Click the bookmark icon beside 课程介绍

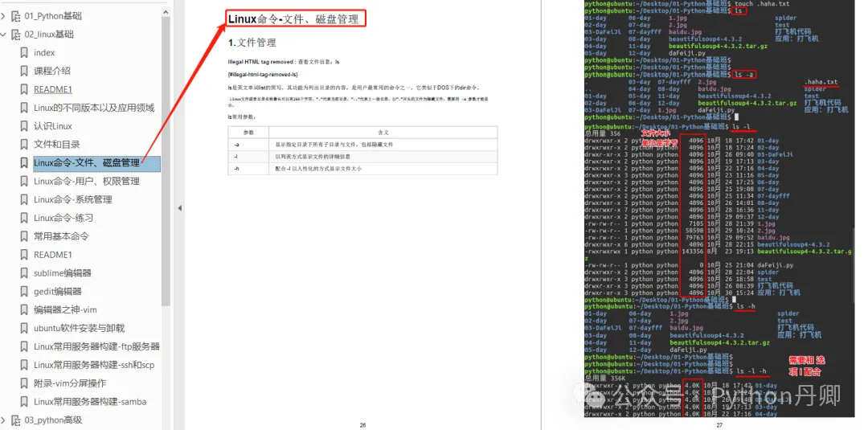24,71
